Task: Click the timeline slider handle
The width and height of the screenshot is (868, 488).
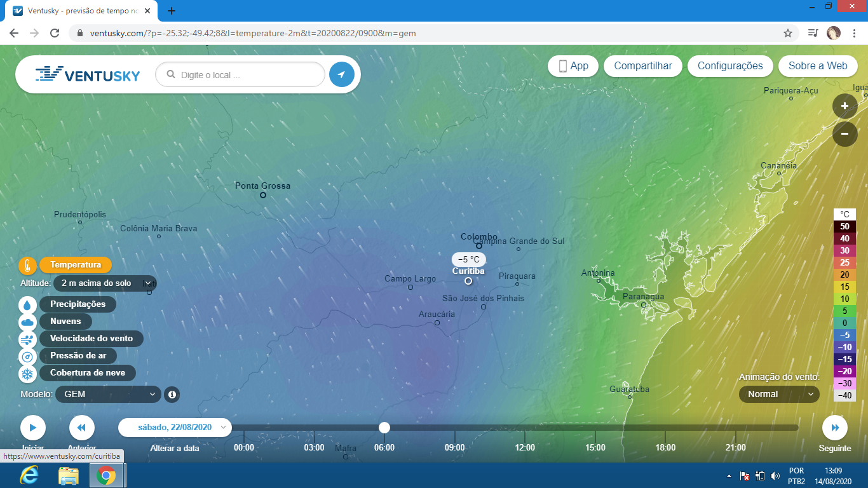Action: pos(384,428)
